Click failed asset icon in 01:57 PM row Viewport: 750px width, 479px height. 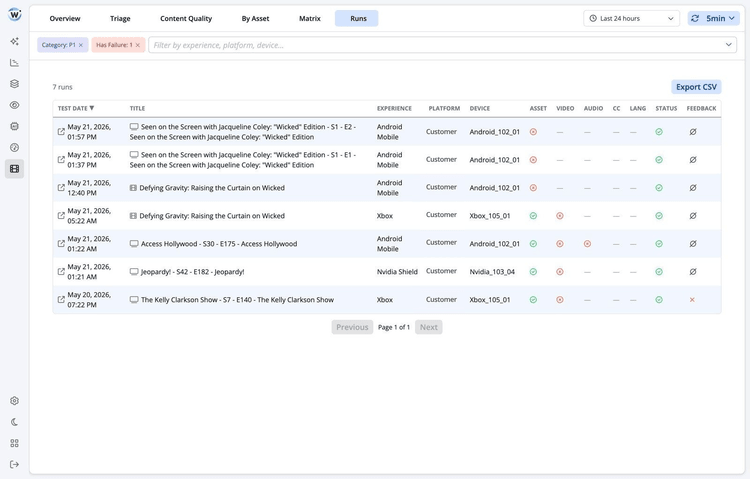(x=533, y=132)
